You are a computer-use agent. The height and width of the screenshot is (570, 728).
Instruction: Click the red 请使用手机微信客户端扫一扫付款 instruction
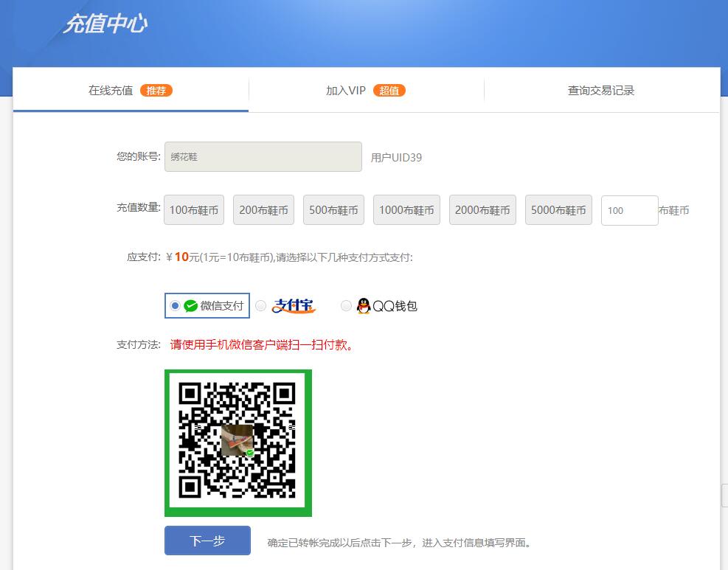(x=261, y=344)
